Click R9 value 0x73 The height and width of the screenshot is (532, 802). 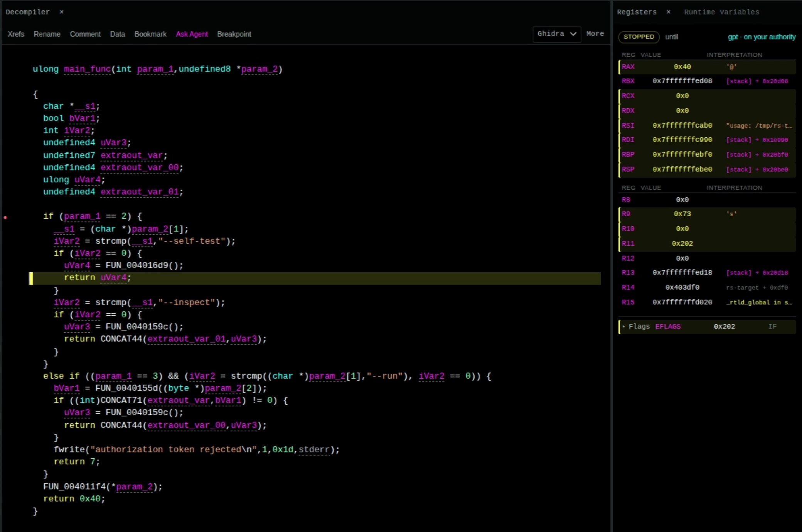point(682,214)
